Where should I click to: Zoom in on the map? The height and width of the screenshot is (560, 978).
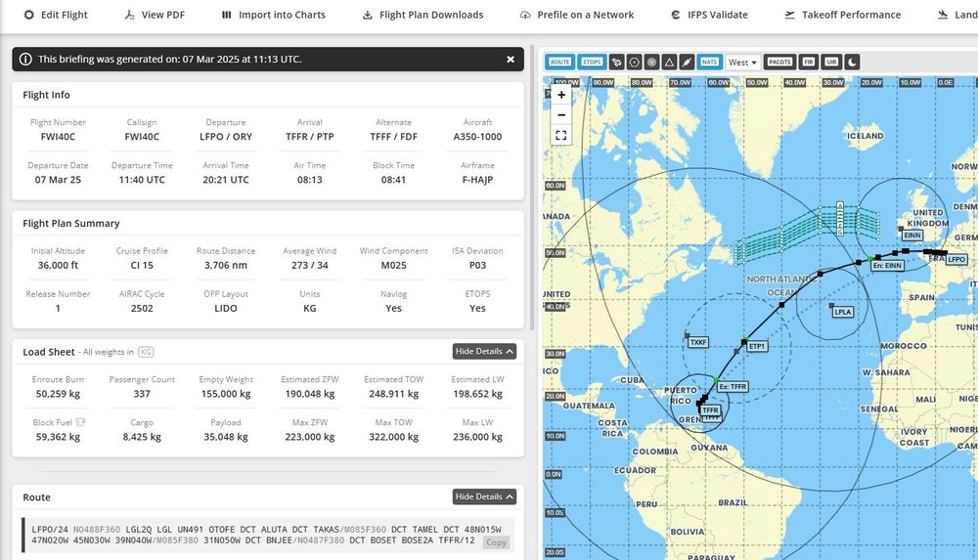pyautogui.click(x=561, y=96)
